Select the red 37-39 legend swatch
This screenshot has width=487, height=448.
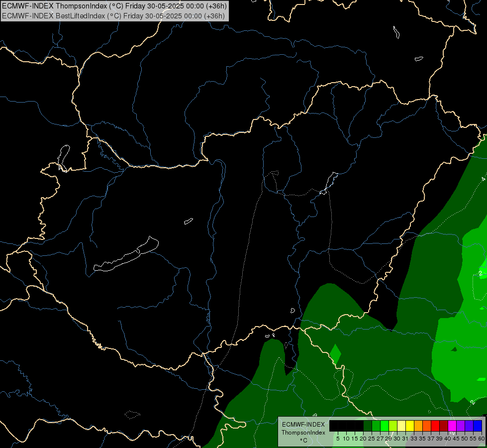tap(435, 426)
